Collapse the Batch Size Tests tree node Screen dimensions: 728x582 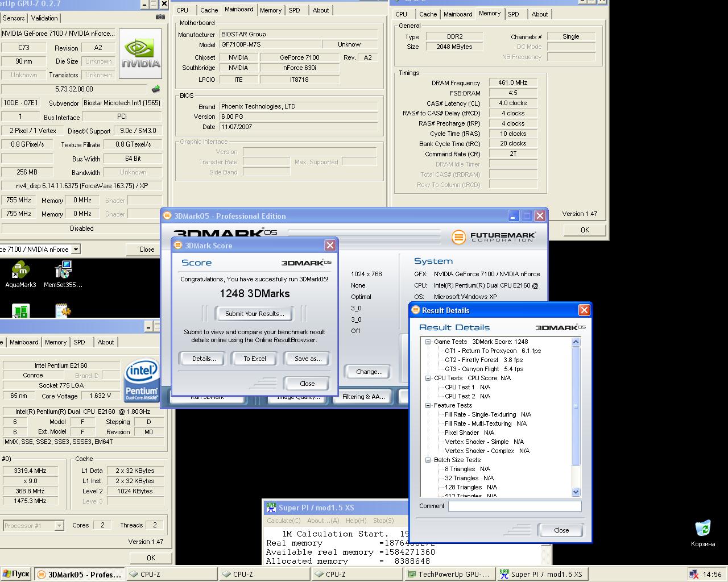coord(428,460)
